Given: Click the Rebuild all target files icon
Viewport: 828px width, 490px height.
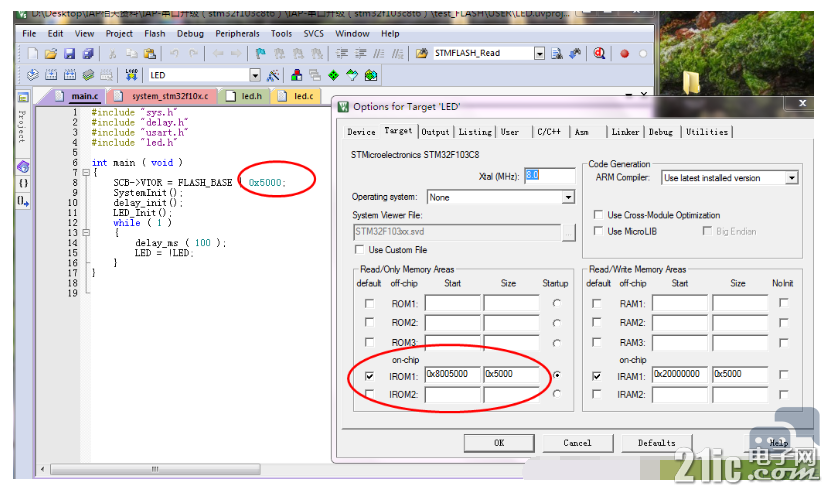Looking at the screenshot, I should click(70, 75).
